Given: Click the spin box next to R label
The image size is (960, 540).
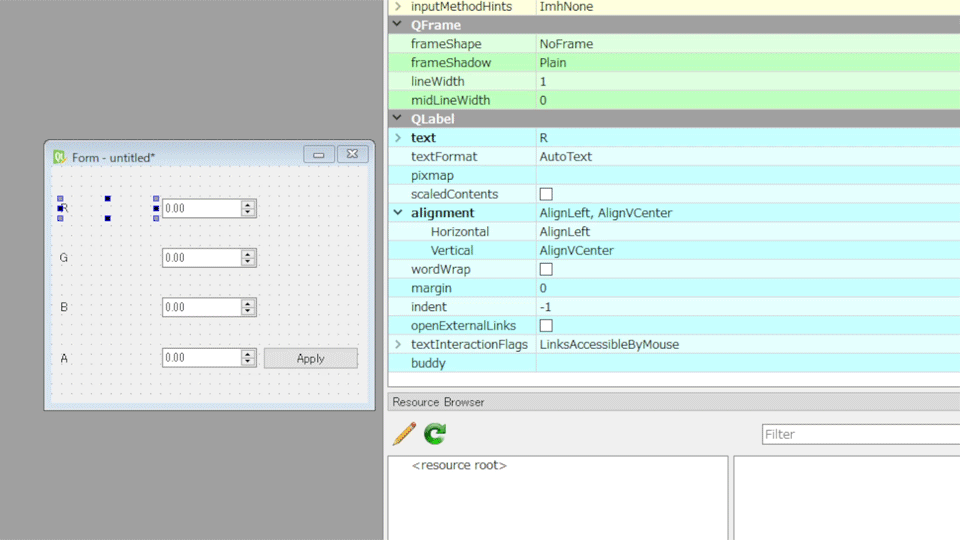Looking at the screenshot, I should point(201,208).
